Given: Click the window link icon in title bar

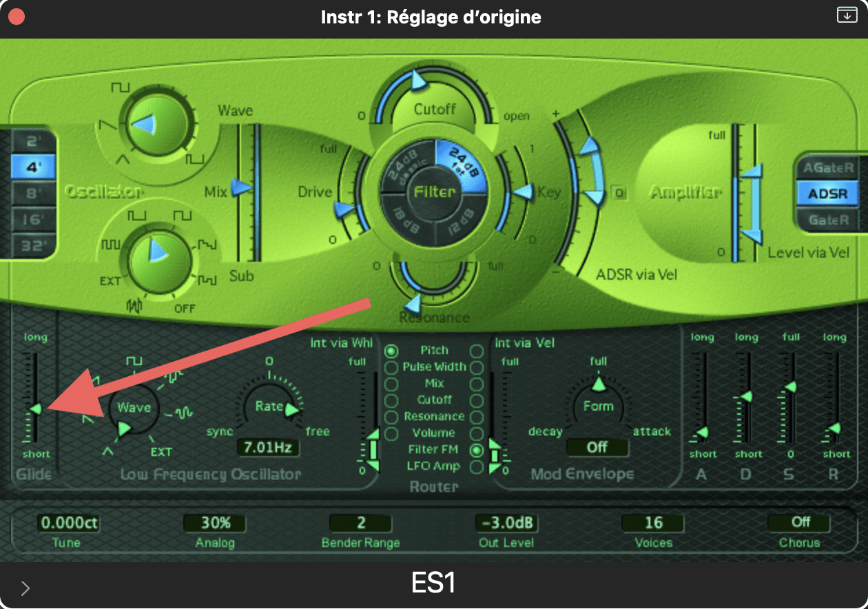Looking at the screenshot, I should coord(847,15).
